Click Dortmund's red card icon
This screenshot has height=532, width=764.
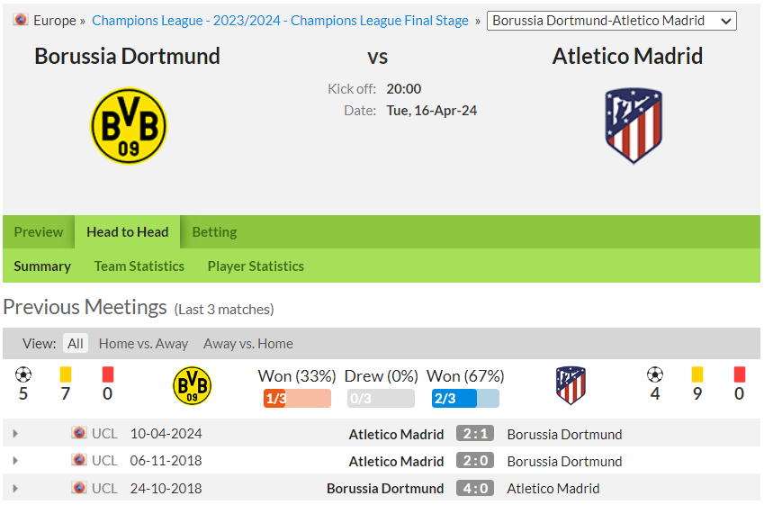point(108,374)
